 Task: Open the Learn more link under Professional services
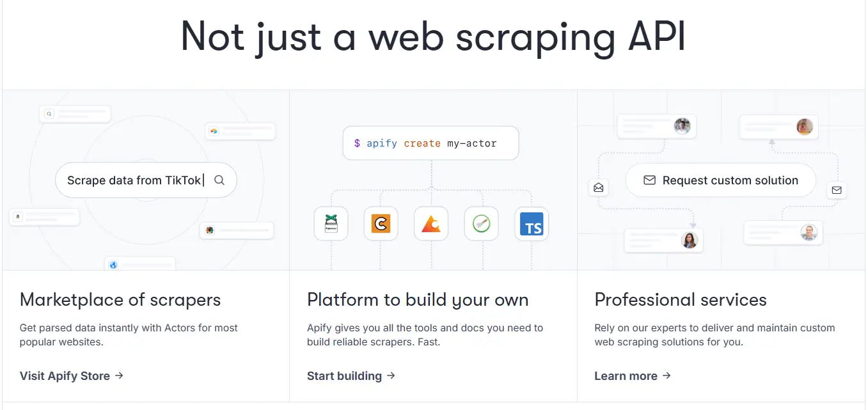[x=626, y=375]
